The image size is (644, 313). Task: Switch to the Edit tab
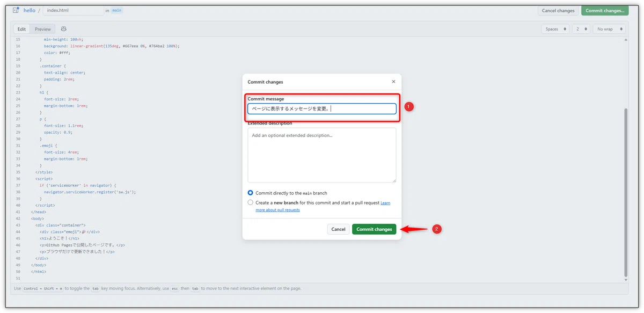point(21,29)
